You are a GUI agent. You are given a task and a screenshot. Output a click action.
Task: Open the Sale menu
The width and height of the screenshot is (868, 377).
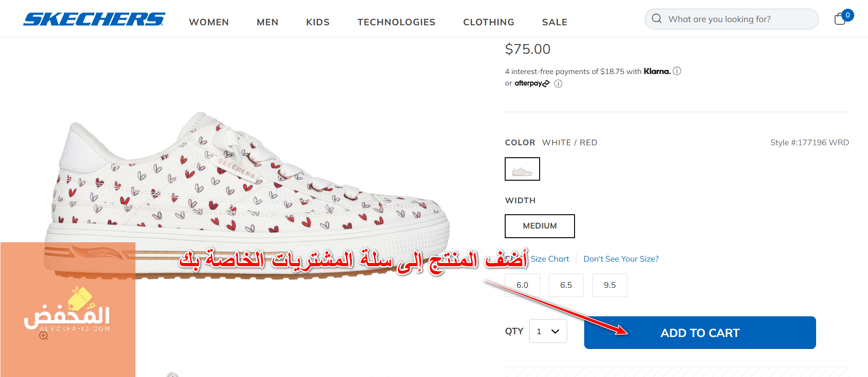[555, 22]
